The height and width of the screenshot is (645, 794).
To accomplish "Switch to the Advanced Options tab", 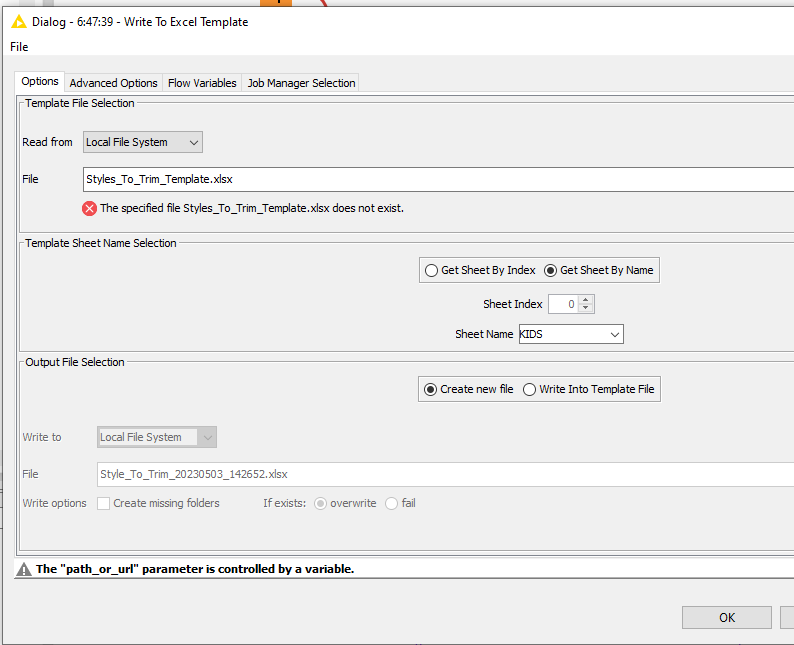I will (113, 83).
